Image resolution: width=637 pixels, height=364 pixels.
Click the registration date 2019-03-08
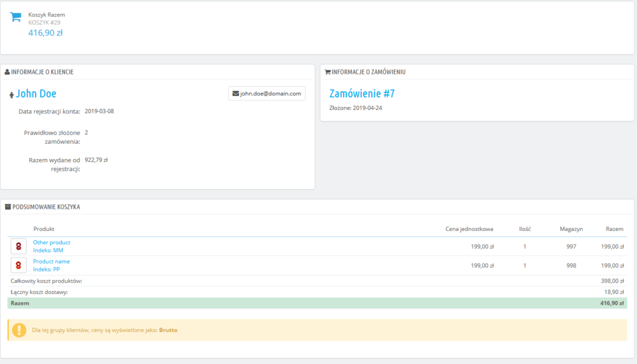click(x=99, y=111)
